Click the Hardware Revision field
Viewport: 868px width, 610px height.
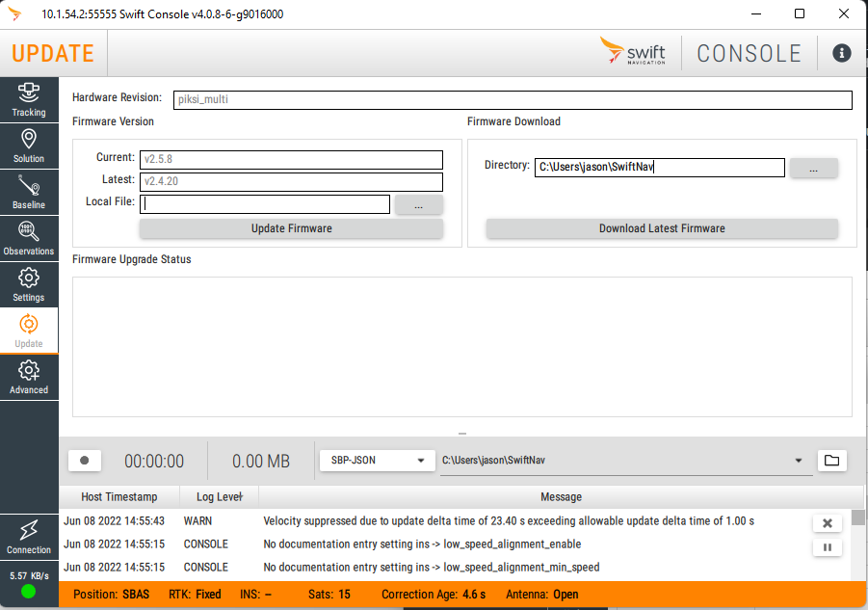(x=513, y=99)
